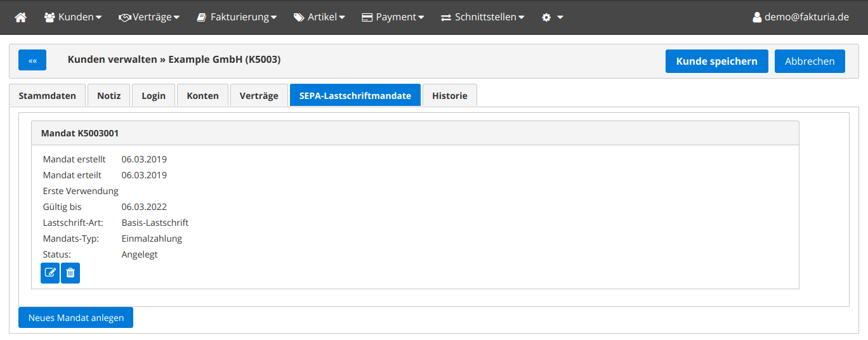Viewport: 868px width, 340px height.
Task: Open the Artikel dropdown menu
Action: [x=319, y=17]
